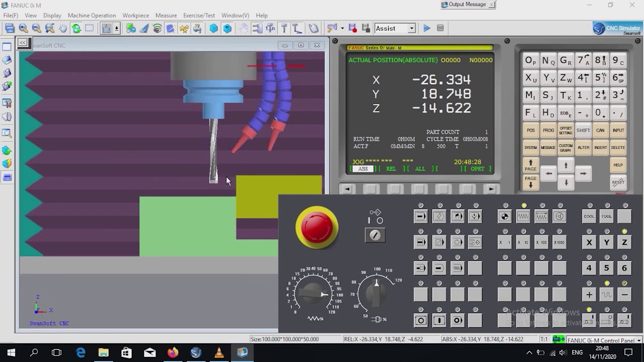Toggle the COOL coolant button

point(589,216)
